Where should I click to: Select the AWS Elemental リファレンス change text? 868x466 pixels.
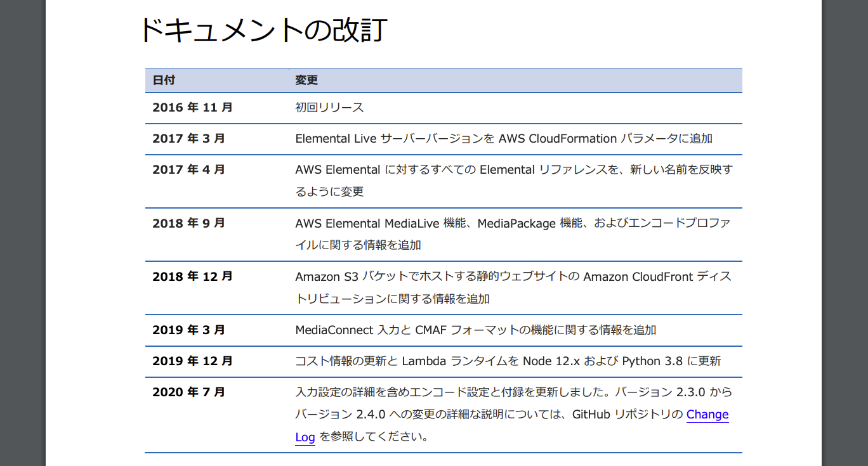click(514, 181)
